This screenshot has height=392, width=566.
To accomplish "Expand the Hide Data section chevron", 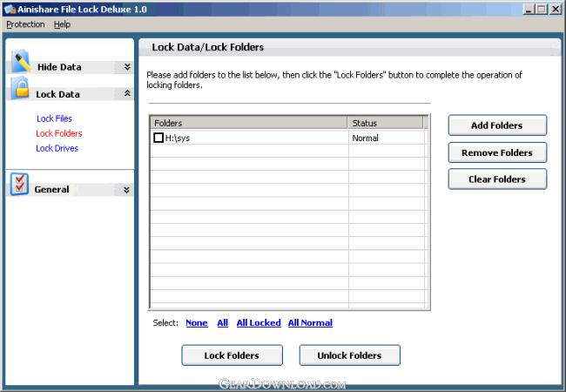I will pos(127,67).
